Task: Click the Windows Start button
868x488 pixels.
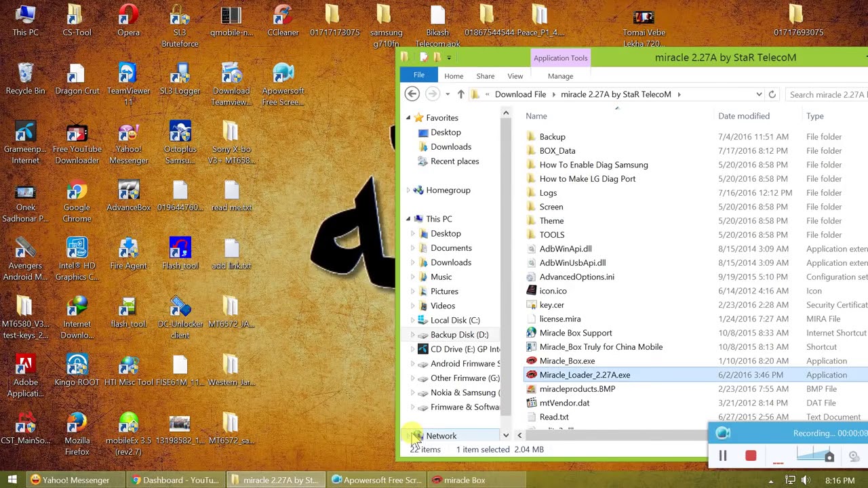Action: click(12, 480)
